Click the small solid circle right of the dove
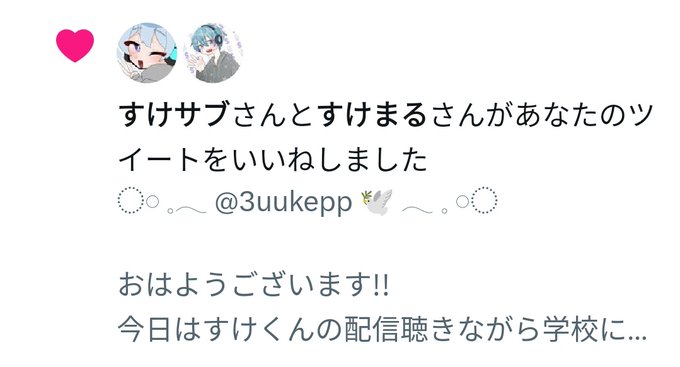The width and height of the screenshot is (680, 367). (x=463, y=201)
